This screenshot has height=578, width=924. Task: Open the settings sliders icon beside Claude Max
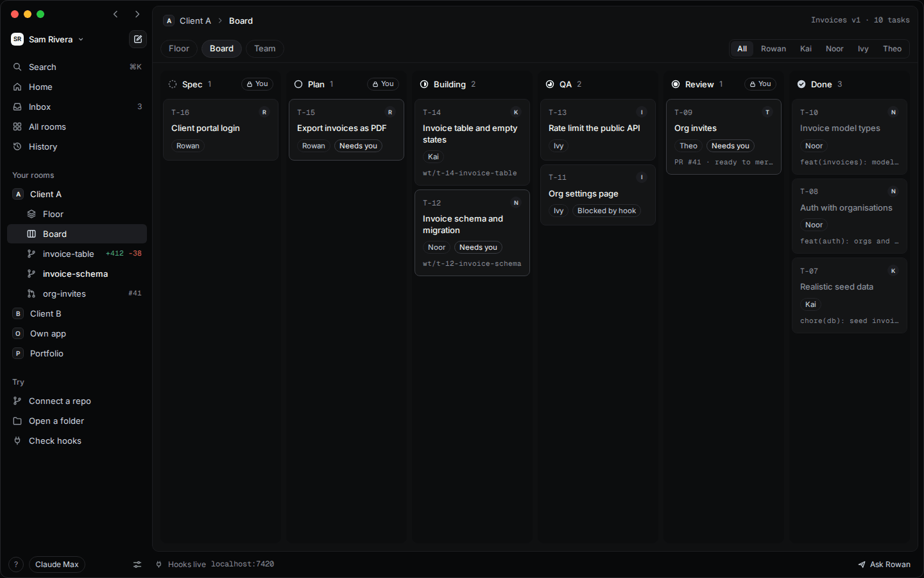137,565
